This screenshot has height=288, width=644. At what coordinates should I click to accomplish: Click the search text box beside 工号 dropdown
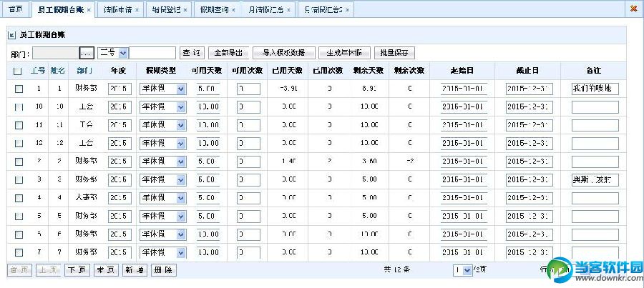tap(152, 53)
